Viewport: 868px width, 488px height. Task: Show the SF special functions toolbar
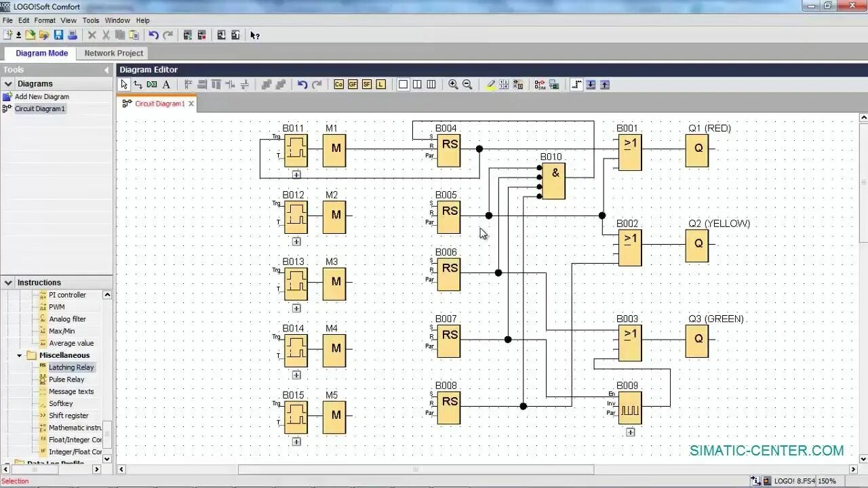click(367, 85)
